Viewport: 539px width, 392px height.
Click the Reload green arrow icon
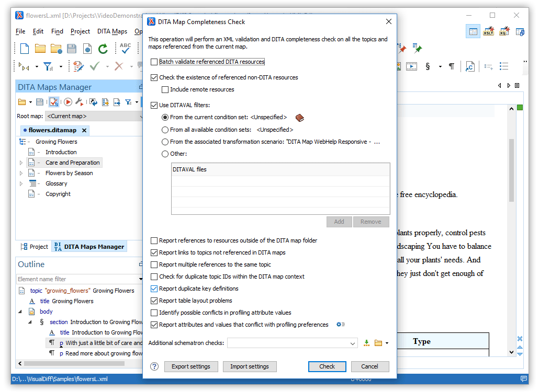click(x=103, y=49)
